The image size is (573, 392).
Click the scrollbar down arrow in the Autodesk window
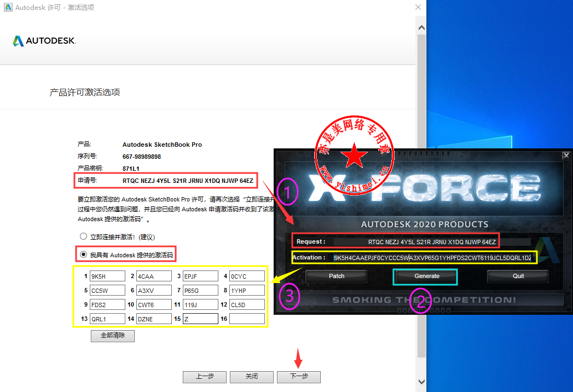pyautogui.click(x=421, y=382)
